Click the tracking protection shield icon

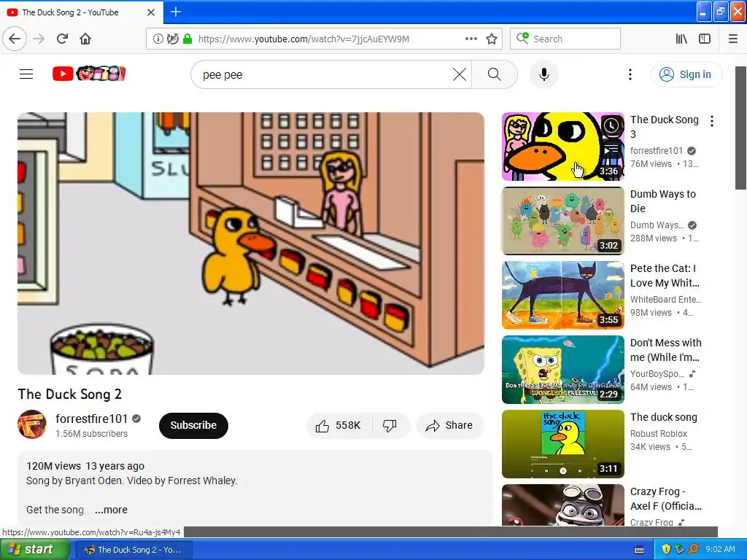[x=172, y=39]
